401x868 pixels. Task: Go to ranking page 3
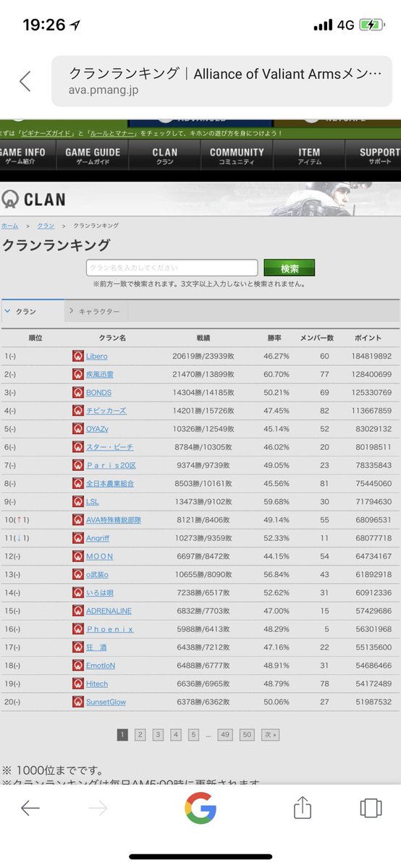[158, 735]
